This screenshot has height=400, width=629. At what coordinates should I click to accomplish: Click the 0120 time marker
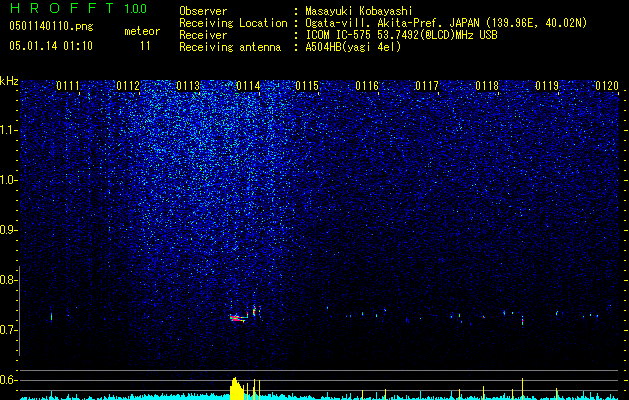tap(607, 86)
